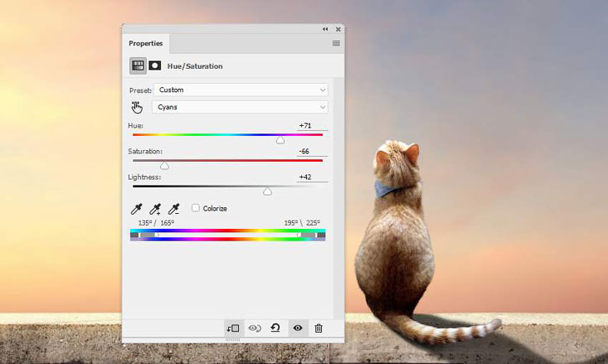The height and width of the screenshot is (364, 608).
Task: Enable the Colorize checkbox
Action: coord(195,208)
